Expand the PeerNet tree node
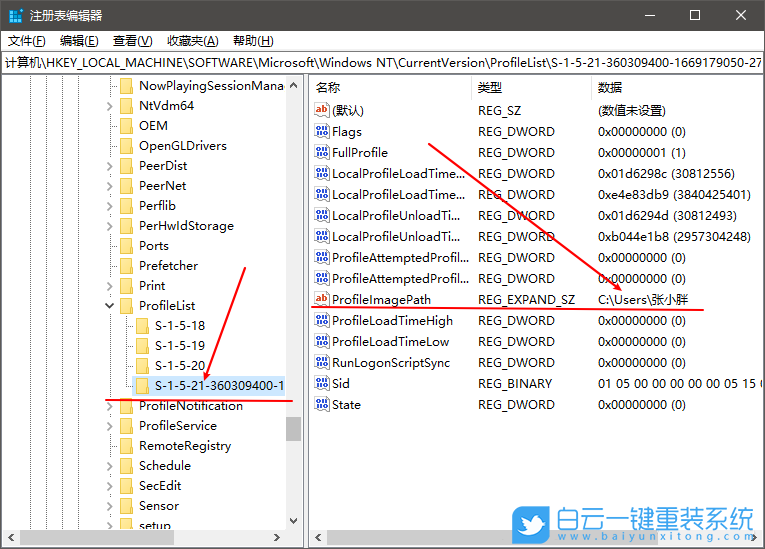This screenshot has height=549, width=765. 110,186
